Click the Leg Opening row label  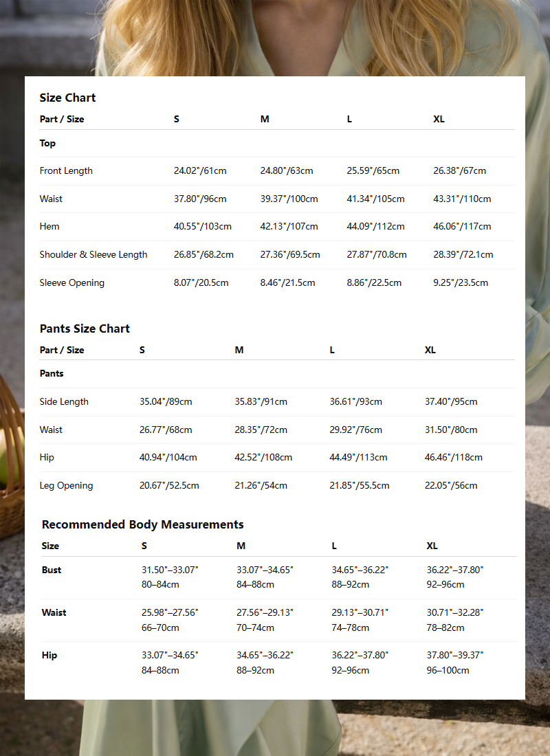pos(66,485)
